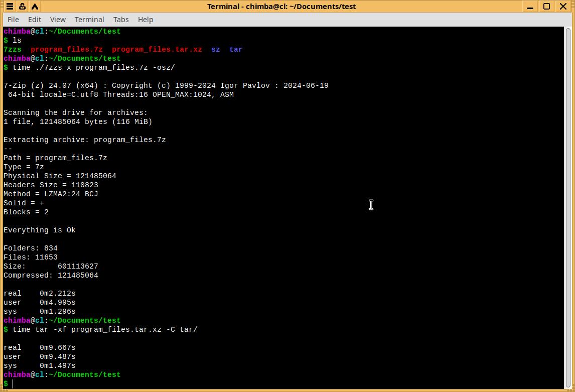Click the 'sz' directory name
The width and height of the screenshot is (575, 392).
pos(216,50)
